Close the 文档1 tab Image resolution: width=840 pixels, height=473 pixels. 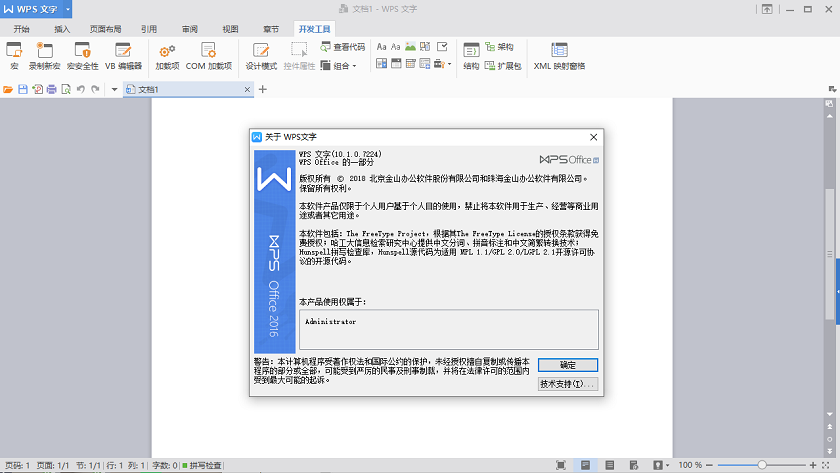[x=247, y=89]
